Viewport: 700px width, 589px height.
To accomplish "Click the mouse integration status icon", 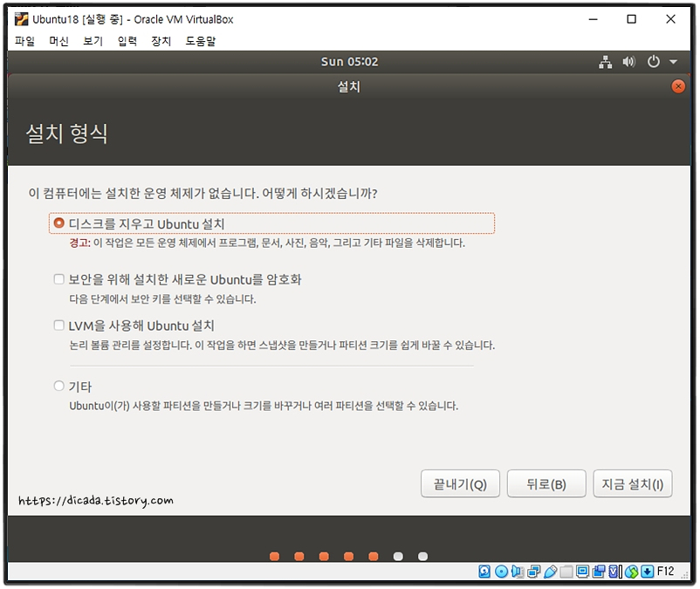I will 631,572.
